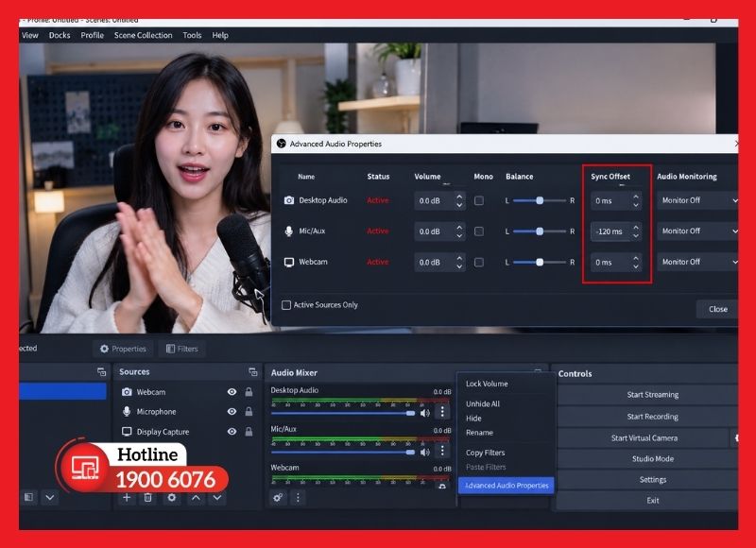Click the Display Capture monitor icon in Sources
Viewport: 756px width, 548px height.
coord(127,432)
